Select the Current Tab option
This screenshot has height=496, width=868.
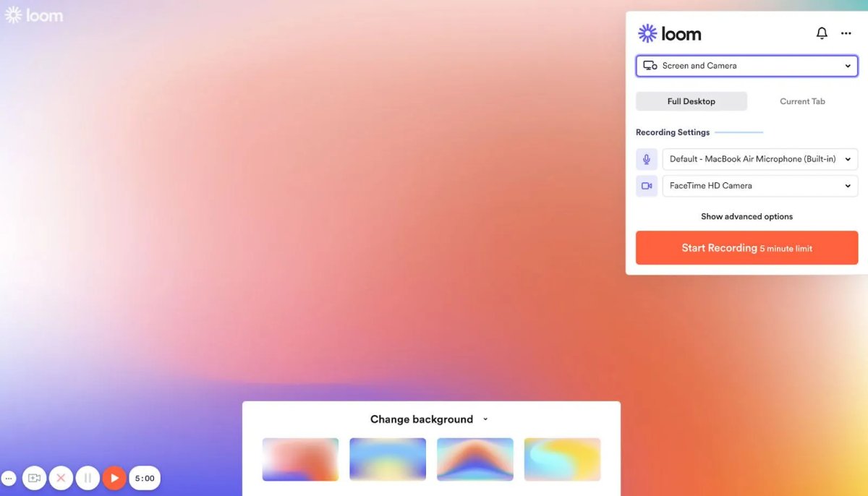(802, 101)
